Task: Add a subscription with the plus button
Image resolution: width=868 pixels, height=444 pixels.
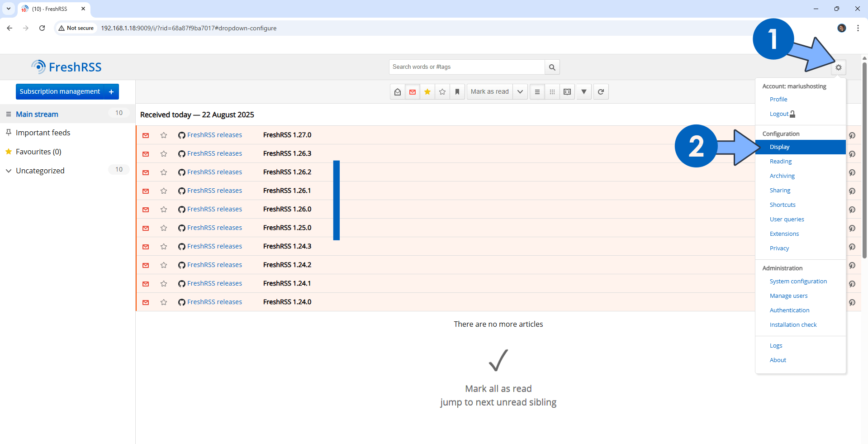Action: pyautogui.click(x=111, y=91)
